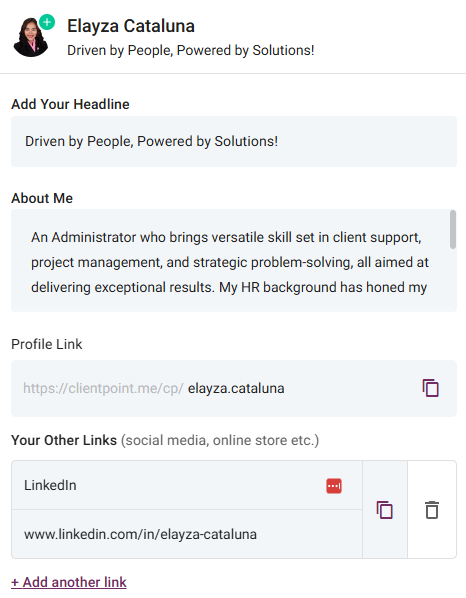The image size is (466, 598).
Task: Click the tagline beneath the profile name
Action: coord(191,50)
